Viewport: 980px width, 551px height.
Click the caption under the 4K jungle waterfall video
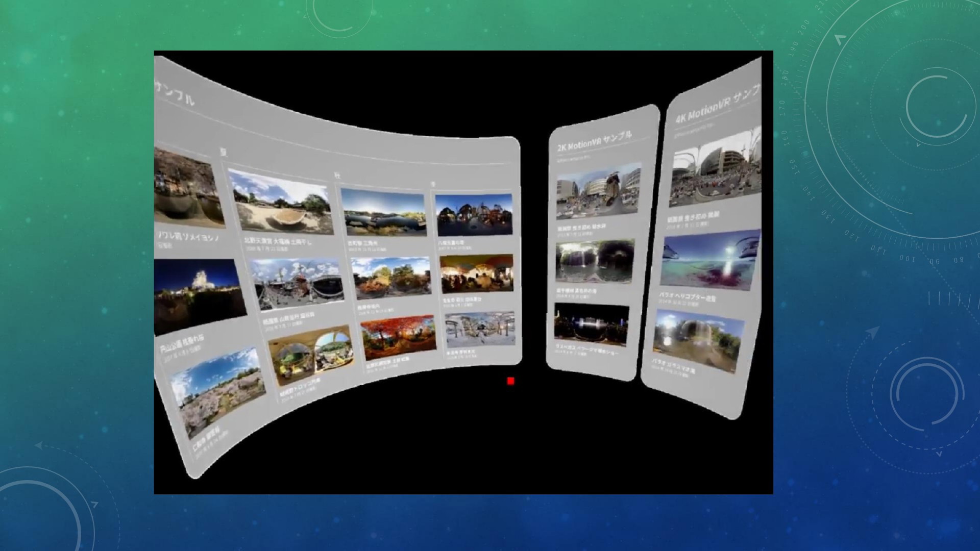click(x=673, y=365)
